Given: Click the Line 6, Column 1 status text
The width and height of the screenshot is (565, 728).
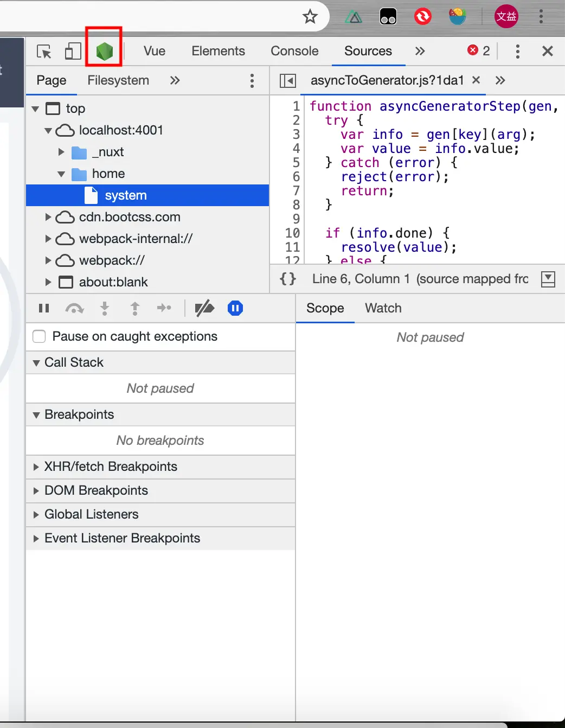Looking at the screenshot, I should tap(361, 279).
